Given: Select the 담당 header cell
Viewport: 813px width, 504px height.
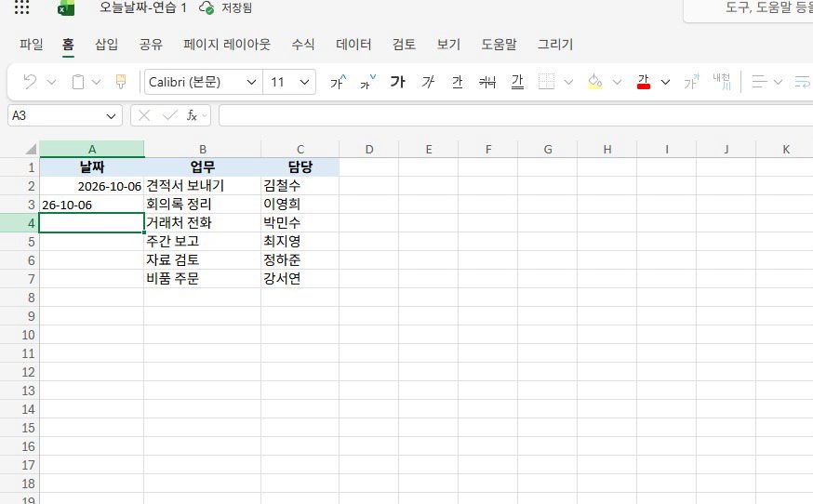Looking at the screenshot, I should tap(300, 167).
